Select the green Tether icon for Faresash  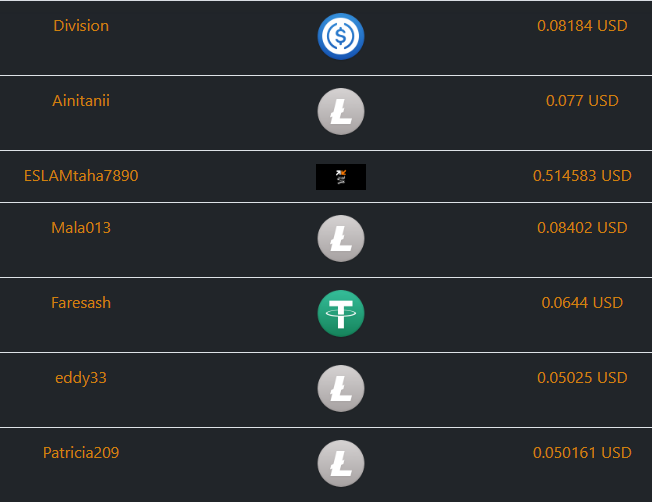pos(341,313)
